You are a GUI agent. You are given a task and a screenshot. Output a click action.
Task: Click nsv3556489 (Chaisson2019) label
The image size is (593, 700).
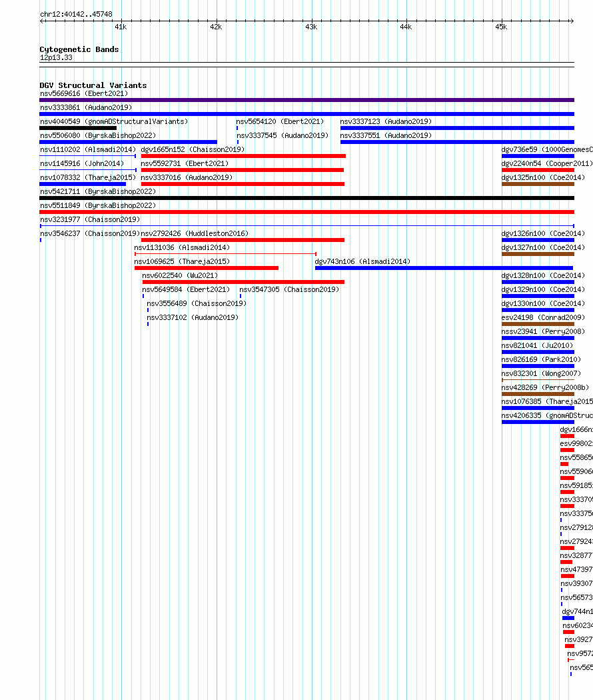coord(197,303)
